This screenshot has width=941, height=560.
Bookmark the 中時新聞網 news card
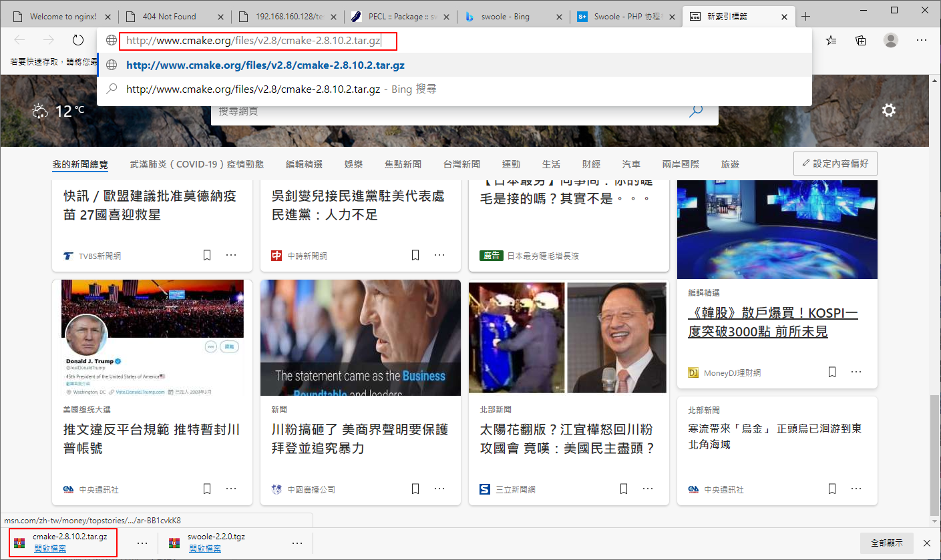click(x=415, y=255)
